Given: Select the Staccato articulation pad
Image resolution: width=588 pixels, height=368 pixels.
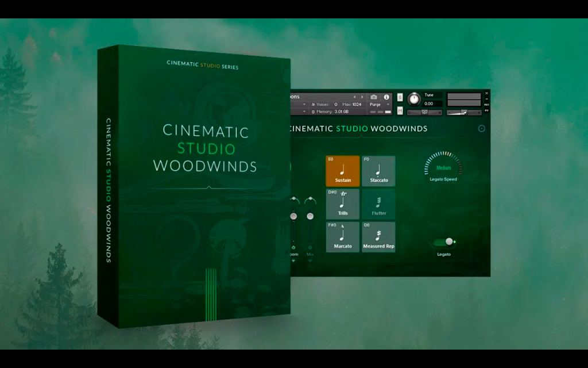Looking at the screenshot, I should tap(378, 171).
